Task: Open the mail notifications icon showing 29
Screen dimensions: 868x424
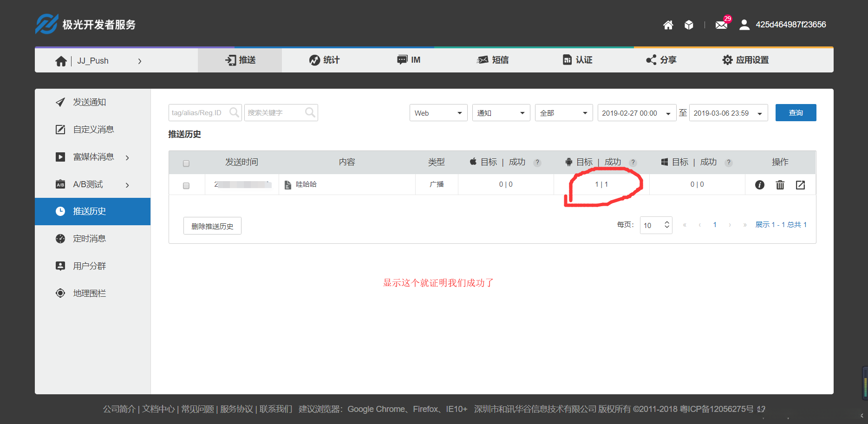Action: (x=721, y=25)
